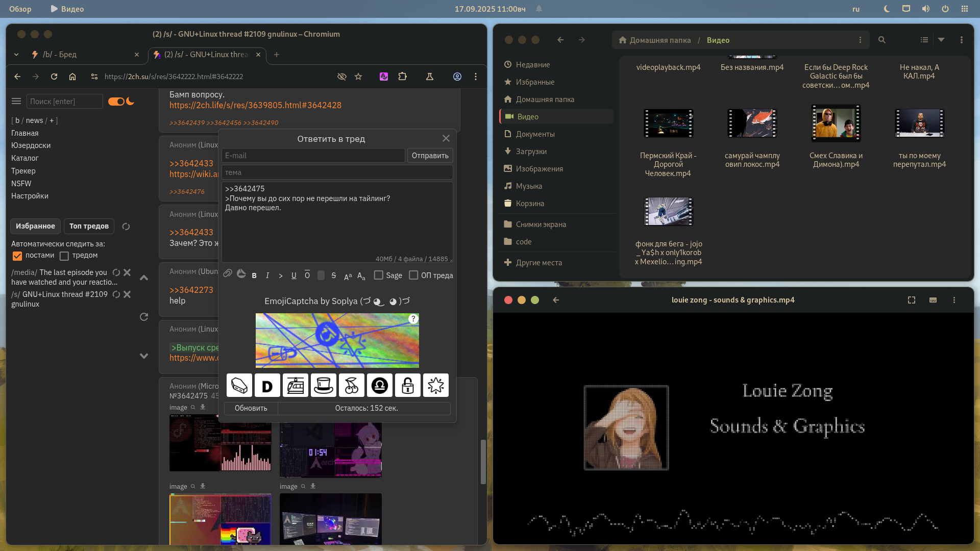This screenshot has height=551, width=980.
Task: Select the top hat captcha emoji
Action: [324, 386]
